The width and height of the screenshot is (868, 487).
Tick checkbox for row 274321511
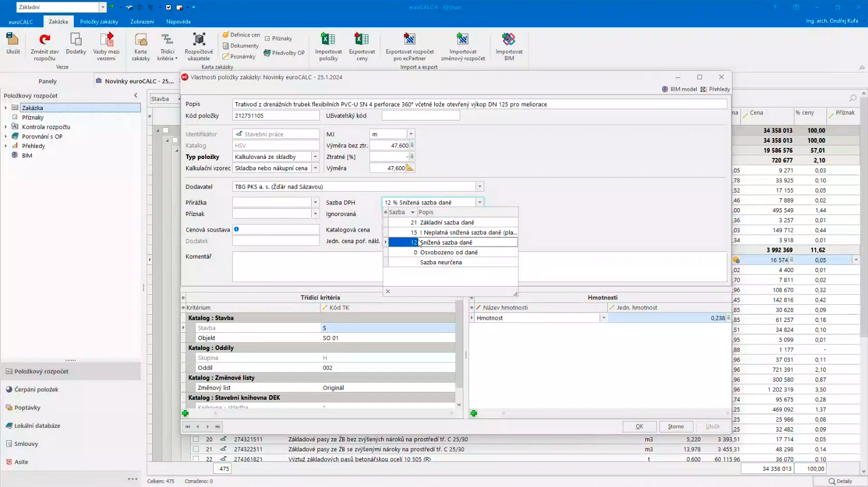coord(196,439)
